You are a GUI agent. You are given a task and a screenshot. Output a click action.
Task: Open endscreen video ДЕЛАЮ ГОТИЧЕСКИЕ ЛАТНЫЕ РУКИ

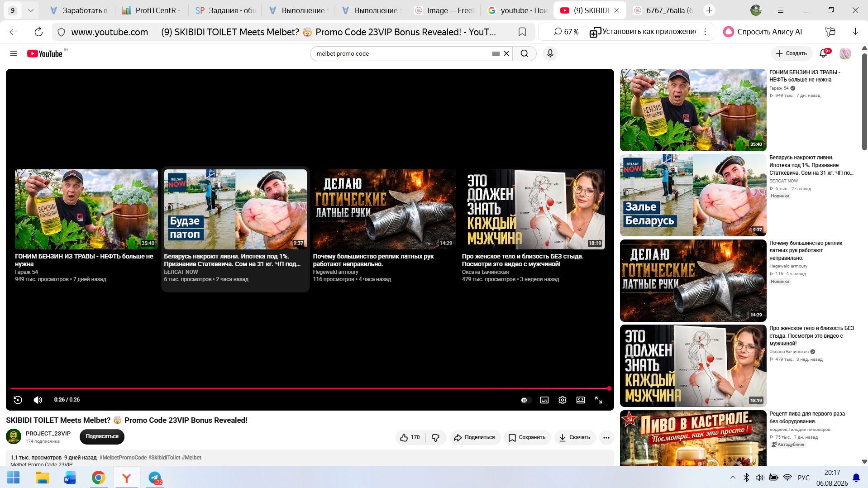(384, 209)
